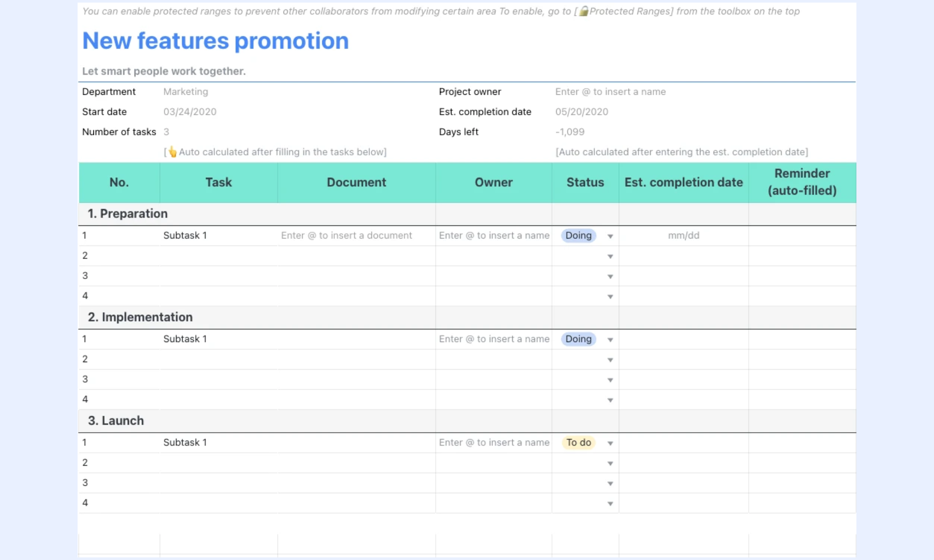This screenshot has height=560, width=934.
Task: Click the Let smart people work together subtitle
Action: 164,71
